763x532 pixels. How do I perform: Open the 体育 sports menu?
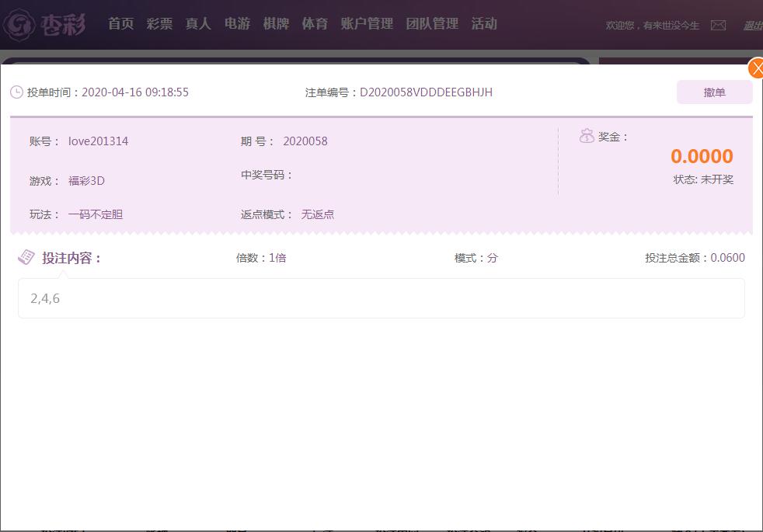point(315,23)
